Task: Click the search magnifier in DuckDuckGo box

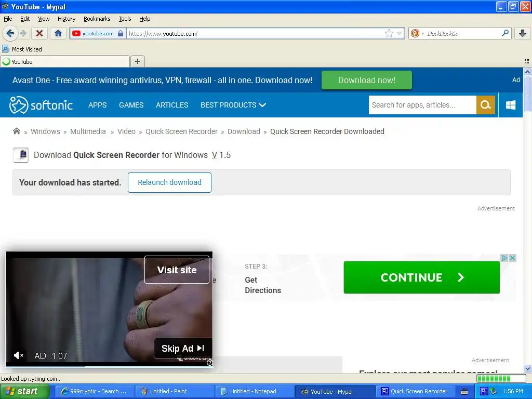Action: [x=505, y=33]
